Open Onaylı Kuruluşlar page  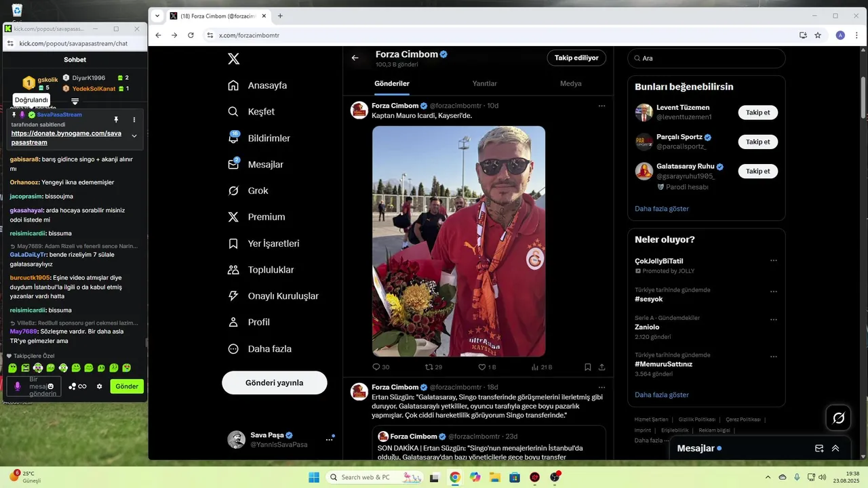click(x=273, y=296)
